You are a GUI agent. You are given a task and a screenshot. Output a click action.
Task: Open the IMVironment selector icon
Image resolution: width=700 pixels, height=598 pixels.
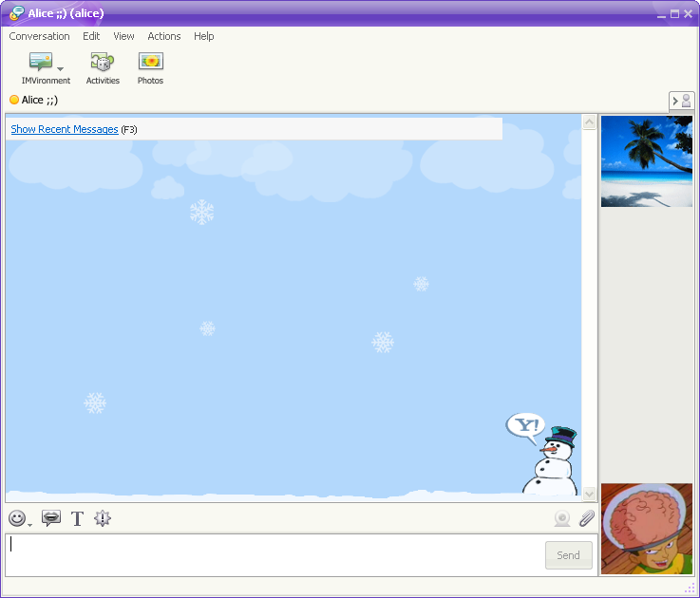tap(41, 62)
